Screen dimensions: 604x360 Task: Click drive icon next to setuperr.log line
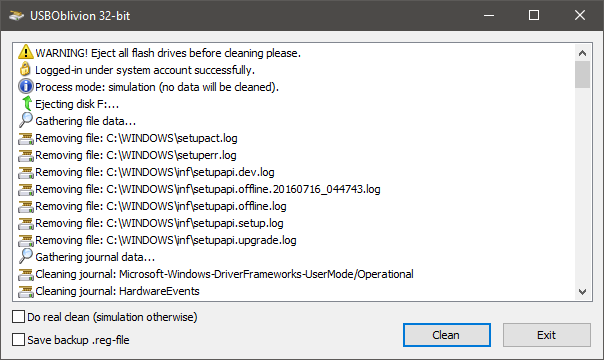pos(26,156)
